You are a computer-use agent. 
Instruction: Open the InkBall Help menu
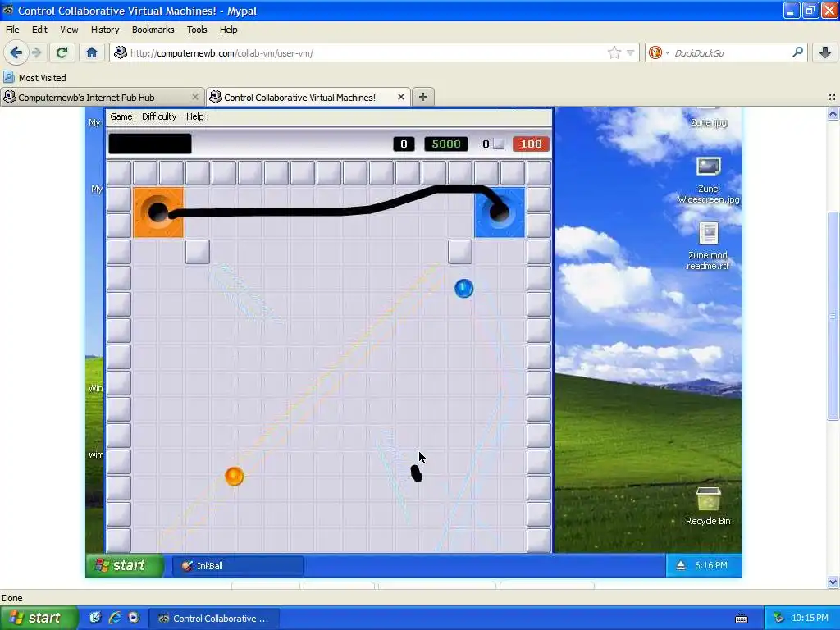(194, 116)
